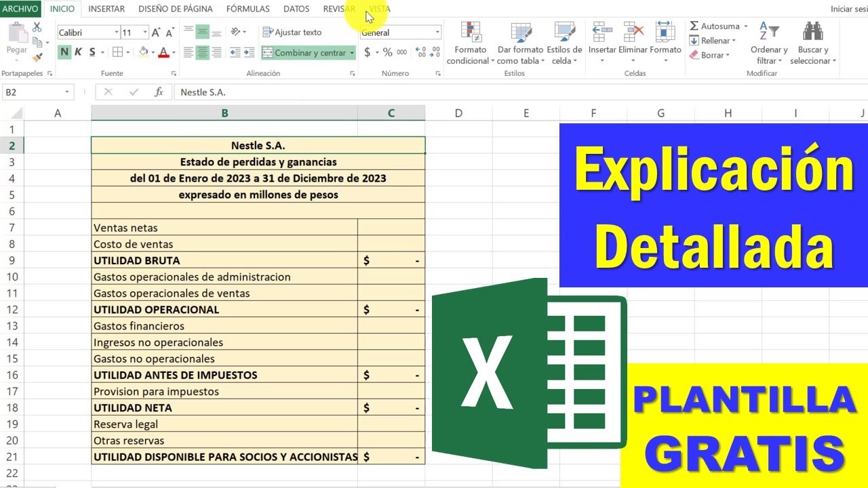Image resolution: width=868 pixels, height=488 pixels.
Task: Switch to the DISEÑO DE PÁGINA tab
Action: 176,9
